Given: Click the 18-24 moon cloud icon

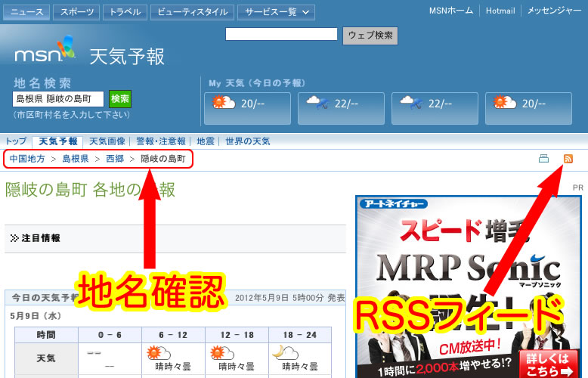Looking at the screenshot, I should click(285, 352).
